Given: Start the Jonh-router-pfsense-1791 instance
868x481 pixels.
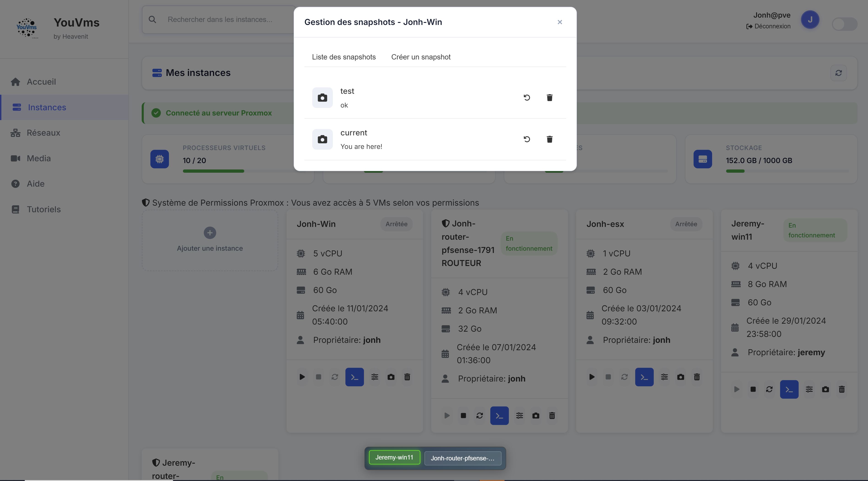Looking at the screenshot, I should coord(447,416).
